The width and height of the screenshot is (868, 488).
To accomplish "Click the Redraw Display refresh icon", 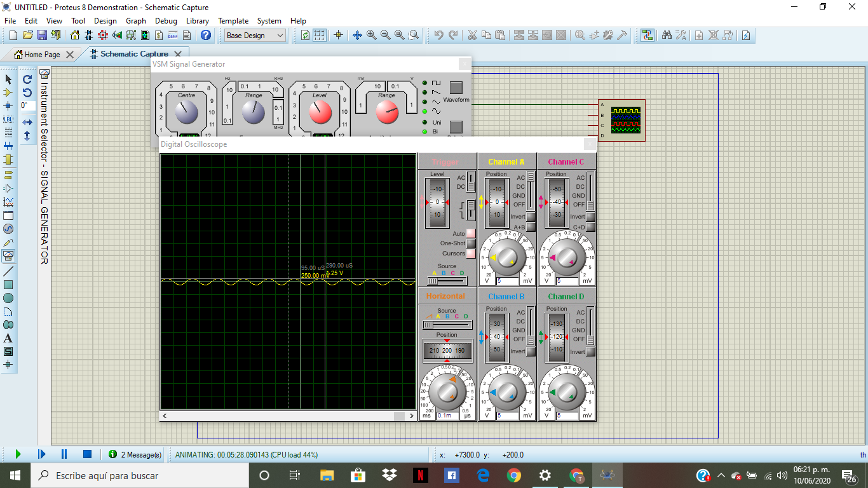I will click(306, 36).
